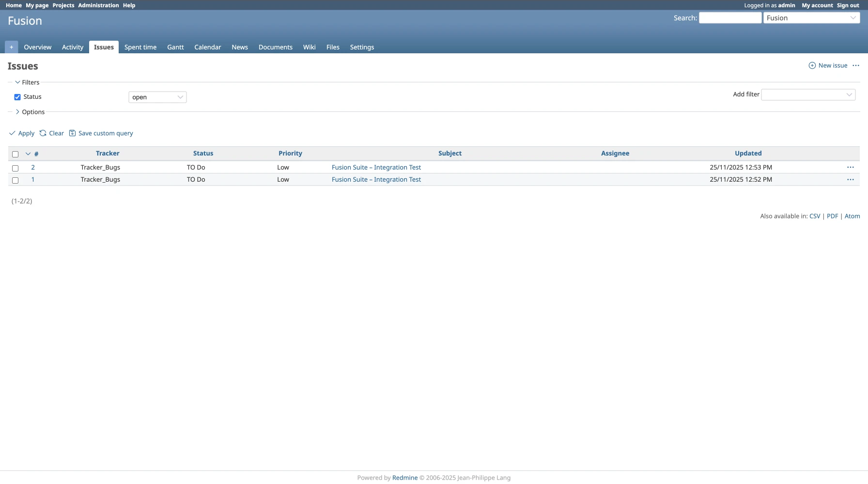Image resolution: width=868 pixels, height=484 pixels.
Task: Uncheck the Status filter checkbox
Action: 17,97
